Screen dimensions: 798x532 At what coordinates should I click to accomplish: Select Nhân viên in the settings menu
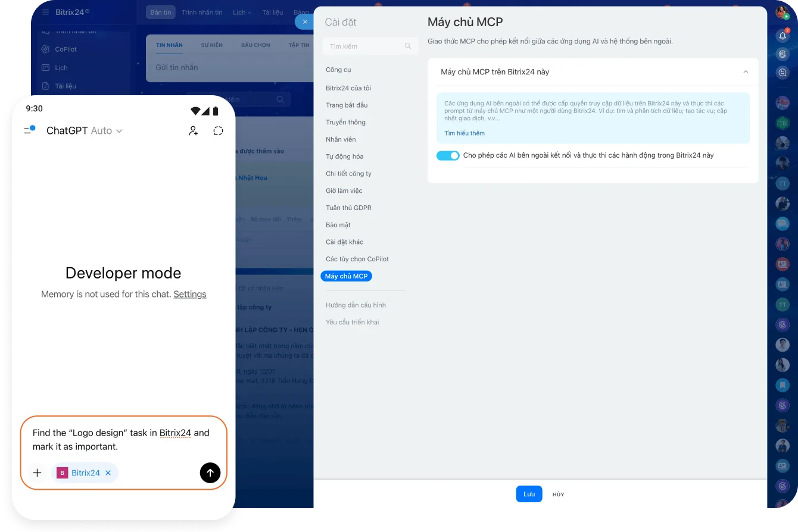[341, 139]
